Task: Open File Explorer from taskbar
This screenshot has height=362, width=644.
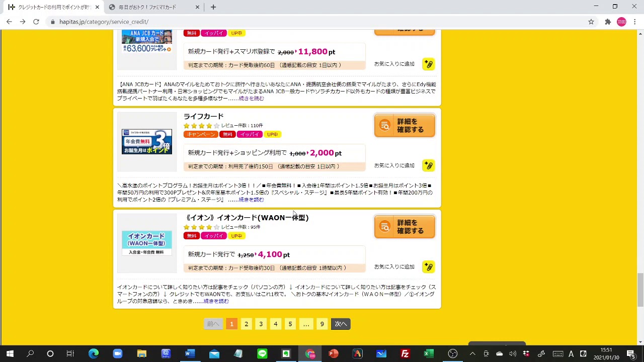Action: click(141, 353)
